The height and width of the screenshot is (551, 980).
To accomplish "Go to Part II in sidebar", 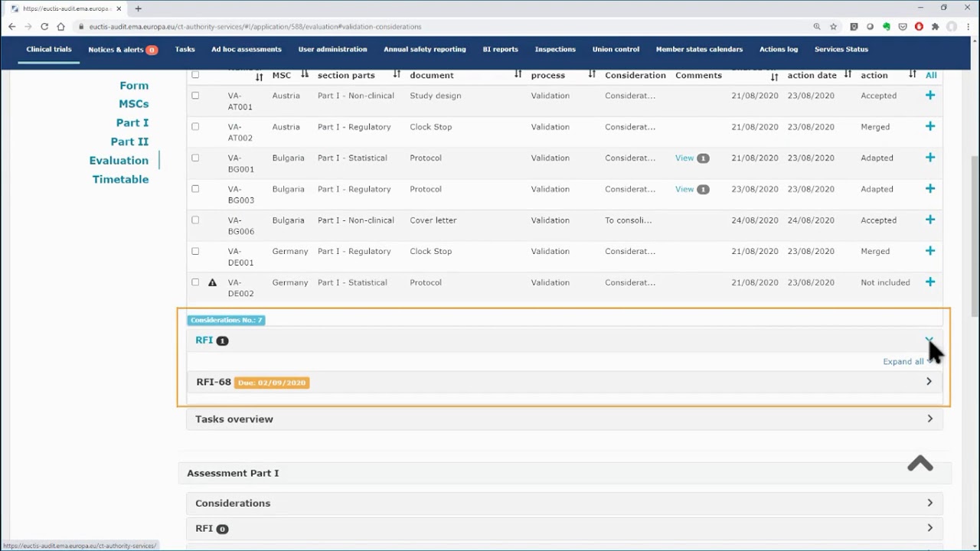I will pyautogui.click(x=129, y=142).
